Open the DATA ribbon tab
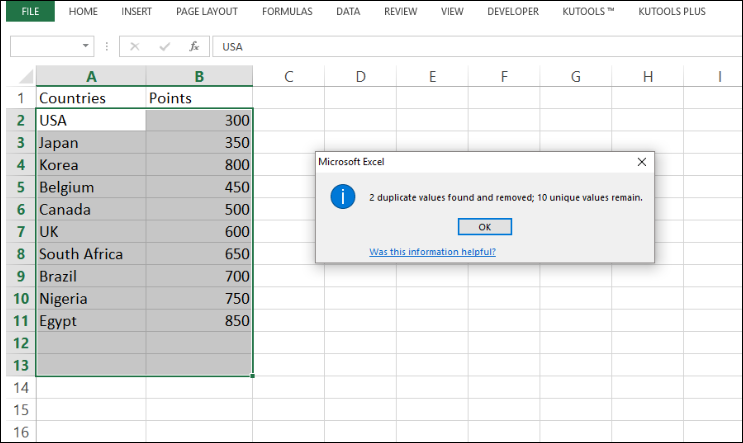Screen dimensions: 743x443 348,12
